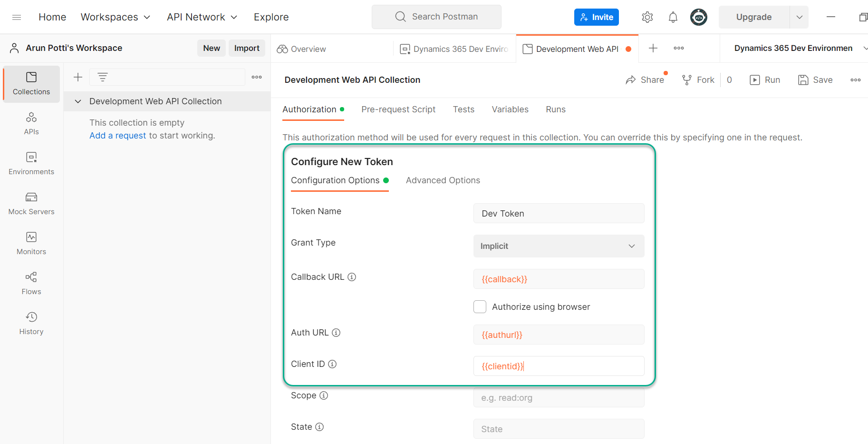Select the Monitors sidebar icon
Viewport: 868px width, 444px height.
[x=31, y=243]
